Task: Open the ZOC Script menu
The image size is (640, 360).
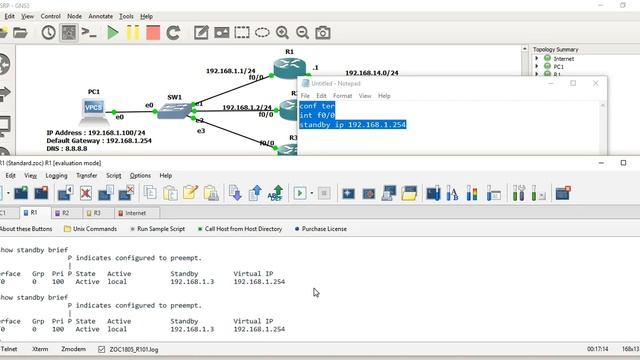Action: pos(113,176)
